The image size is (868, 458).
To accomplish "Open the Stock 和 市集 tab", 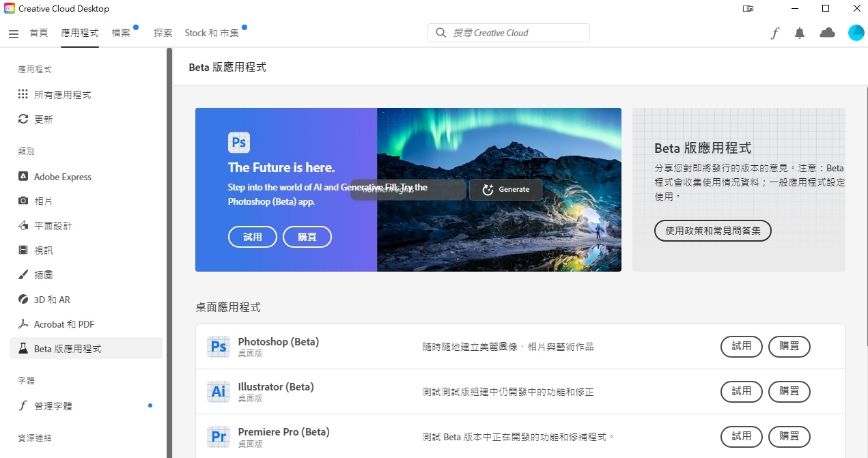I will point(212,33).
